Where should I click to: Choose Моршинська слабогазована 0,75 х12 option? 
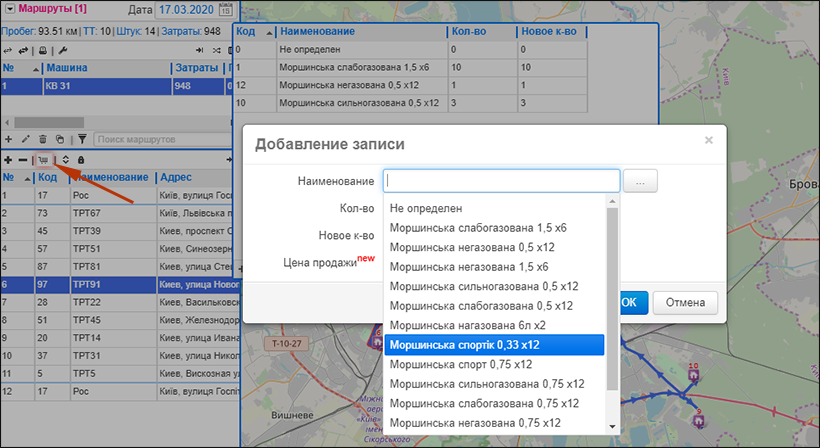[x=494, y=404]
